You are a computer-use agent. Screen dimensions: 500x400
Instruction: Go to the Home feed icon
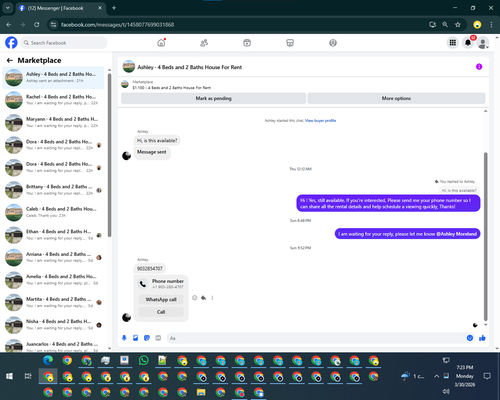(x=161, y=43)
